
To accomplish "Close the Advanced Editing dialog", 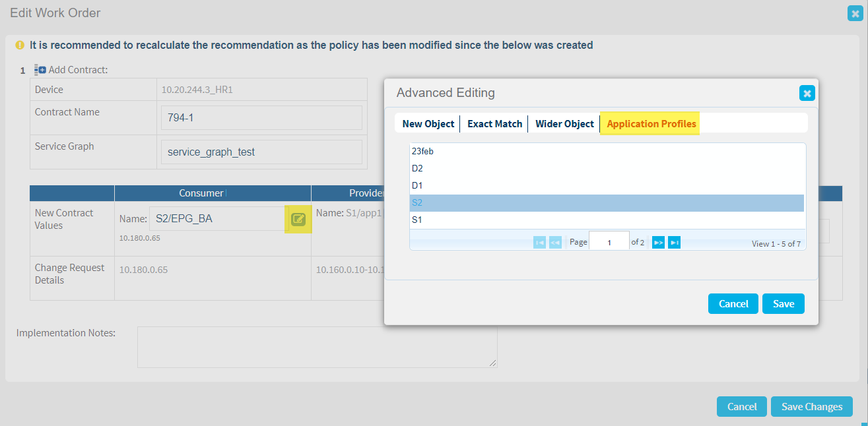I will point(807,94).
